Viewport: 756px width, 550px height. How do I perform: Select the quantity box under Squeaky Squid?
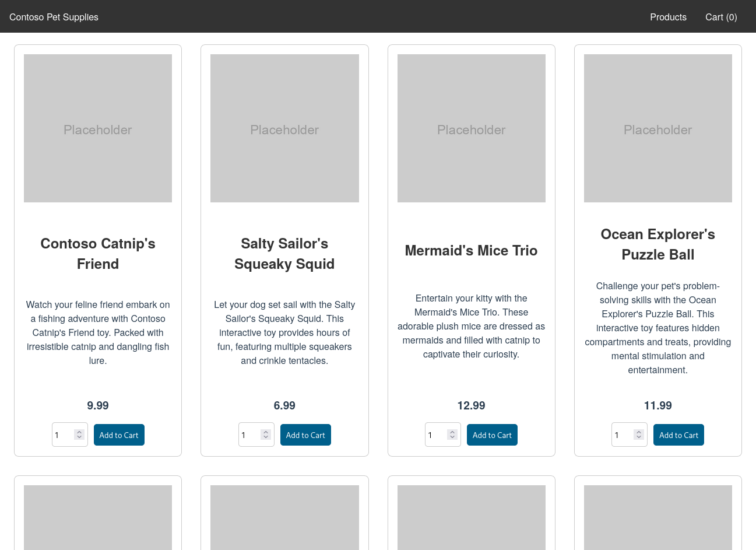[x=251, y=435]
